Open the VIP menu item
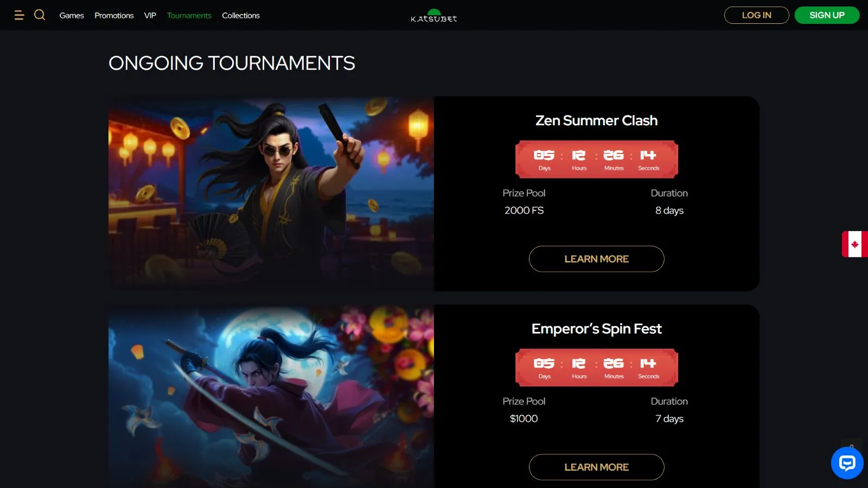 click(x=150, y=15)
